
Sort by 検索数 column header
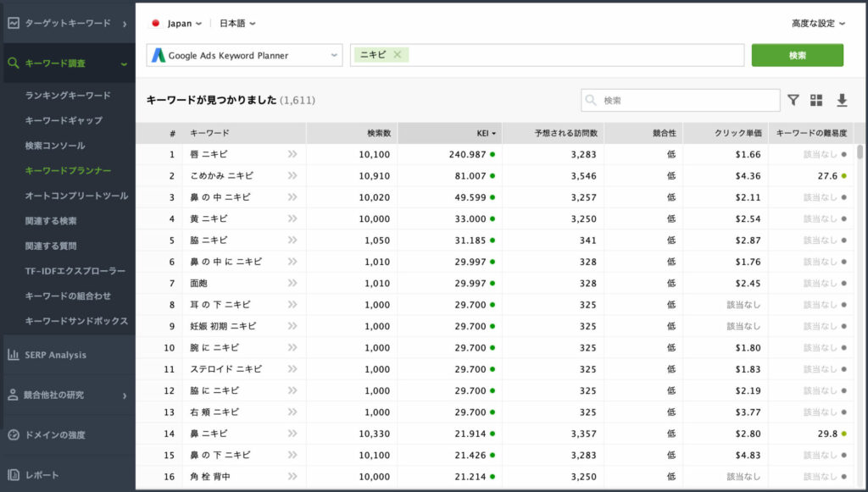[379, 133]
